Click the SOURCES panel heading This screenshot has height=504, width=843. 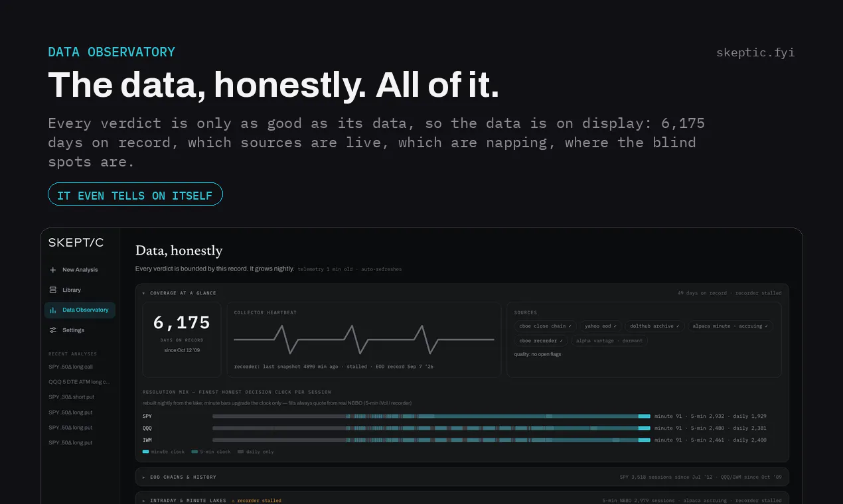click(526, 312)
